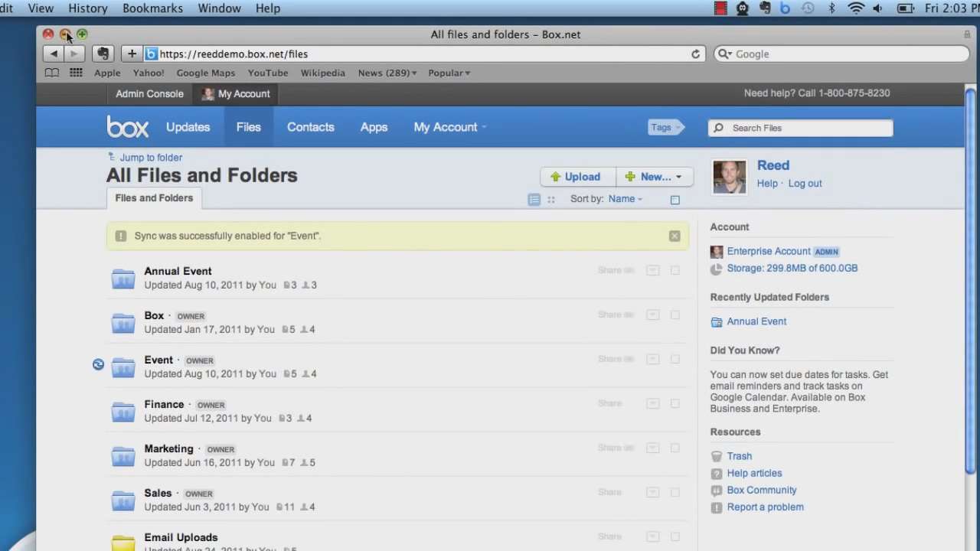Open the Evernote web clipper toolbar icon
Viewport: 980px width, 551px height.
click(103, 54)
